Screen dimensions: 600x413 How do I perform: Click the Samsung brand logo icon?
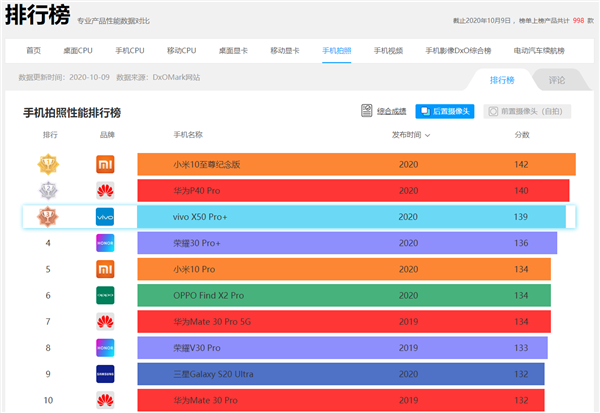[x=105, y=373]
